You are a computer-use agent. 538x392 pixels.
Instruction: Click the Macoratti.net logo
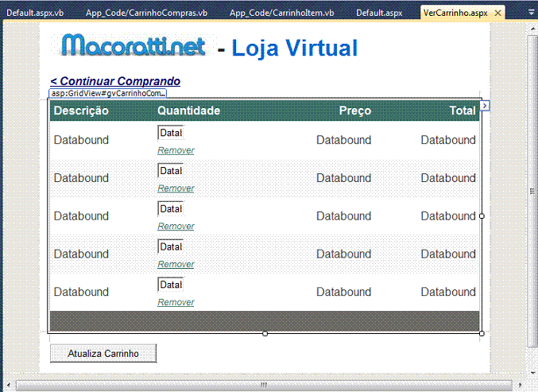click(x=133, y=46)
